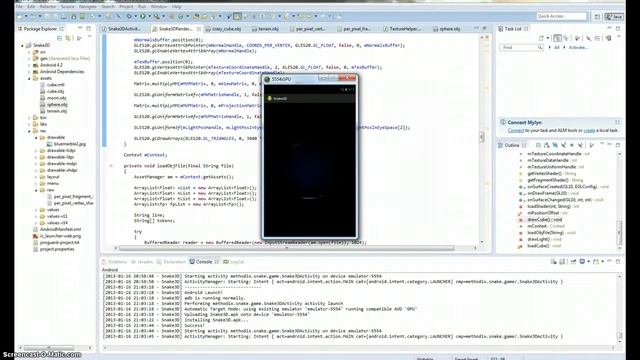Minimize the Package Explorer panel
Viewport: 640px width, 360px height.
(80, 29)
